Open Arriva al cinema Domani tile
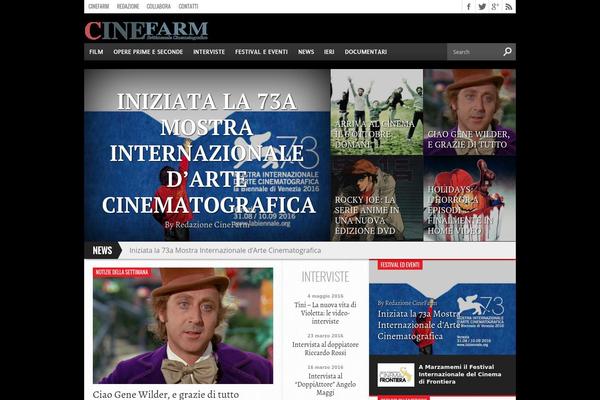The height and width of the screenshot is (400, 600). coord(377,112)
